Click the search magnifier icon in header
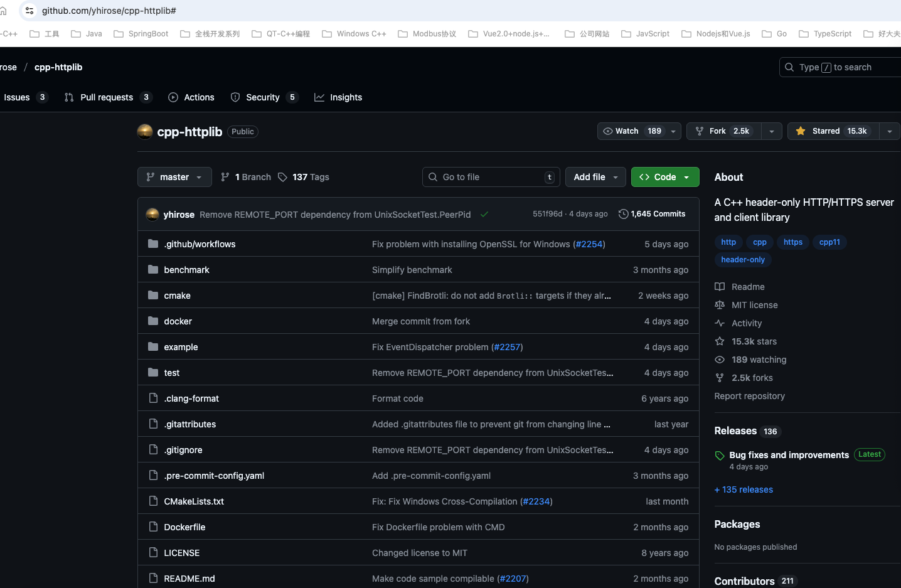This screenshot has height=588, width=901. tap(789, 67)
